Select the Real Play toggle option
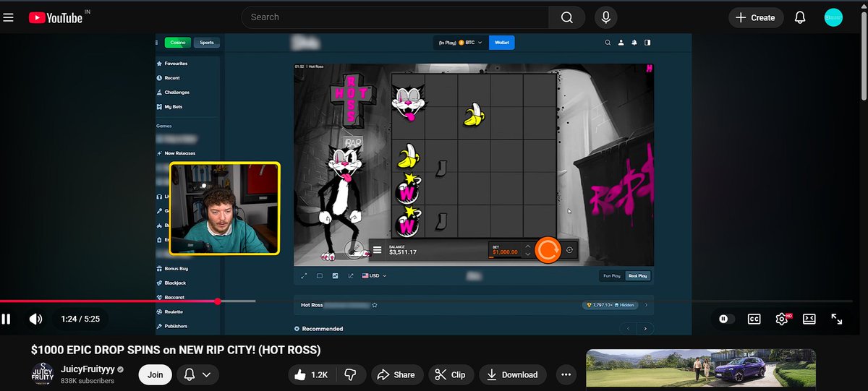The width and height of the screenshot is (868, 391). click(638, 275)
